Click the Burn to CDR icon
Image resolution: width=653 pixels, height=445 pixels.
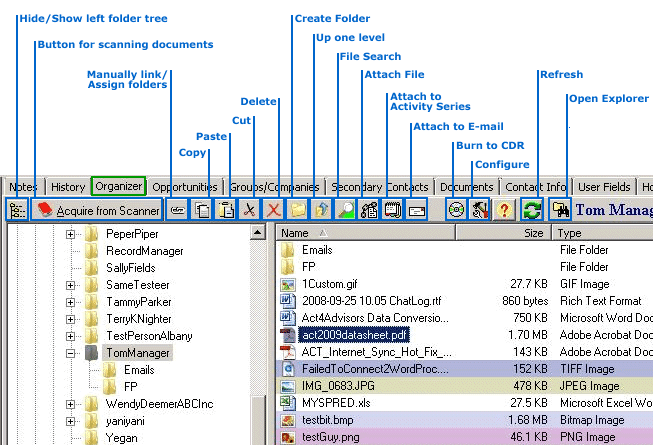tap(456, 210)
